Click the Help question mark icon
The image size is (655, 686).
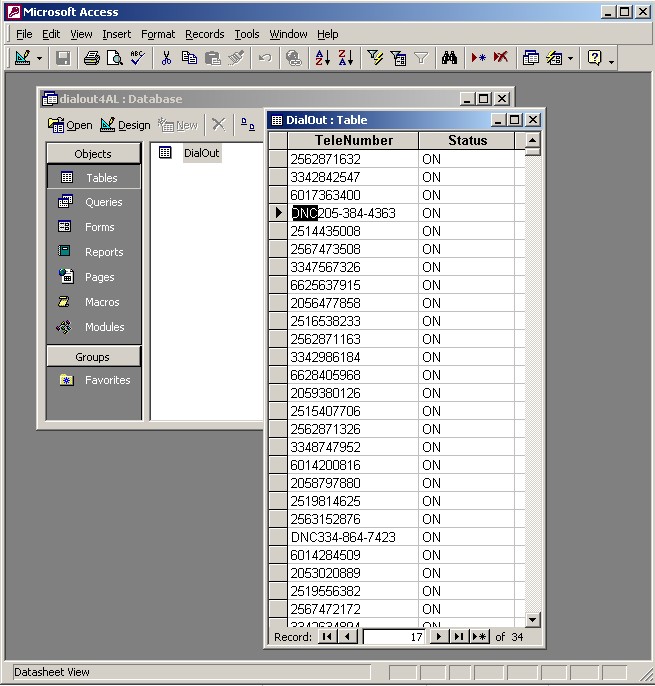click(x=594, y=58)
